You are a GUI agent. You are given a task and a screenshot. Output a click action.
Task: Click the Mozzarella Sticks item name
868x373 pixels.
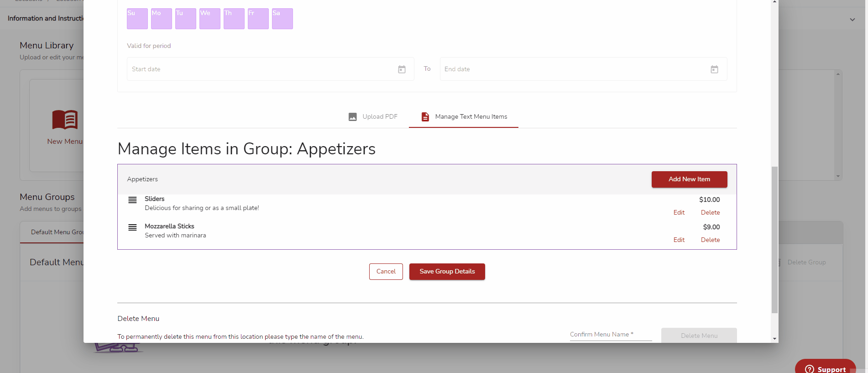pyautogui.click(x=169, y=226)
